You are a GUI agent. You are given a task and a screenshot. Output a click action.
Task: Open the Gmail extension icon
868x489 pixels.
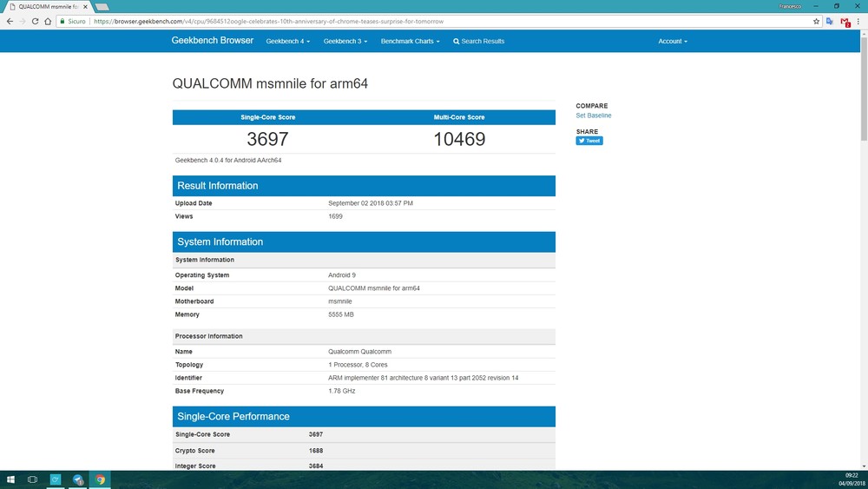pyautogui.click(x=845, y=22)
